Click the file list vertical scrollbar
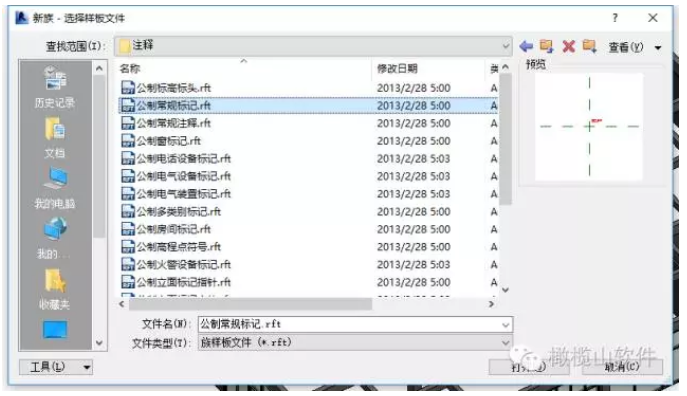The image size is (687, 396). click(506, 139)
